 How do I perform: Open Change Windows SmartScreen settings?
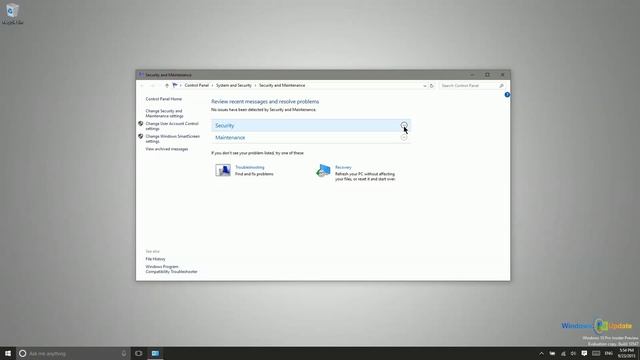click(x=173, y=139)
